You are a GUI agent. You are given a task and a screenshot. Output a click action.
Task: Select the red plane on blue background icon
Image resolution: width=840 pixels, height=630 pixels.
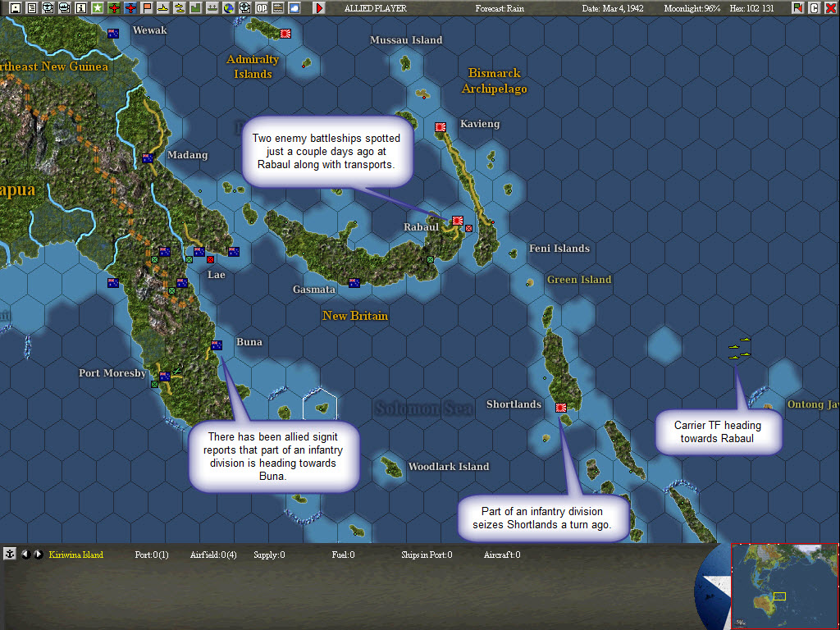[130, 8]
